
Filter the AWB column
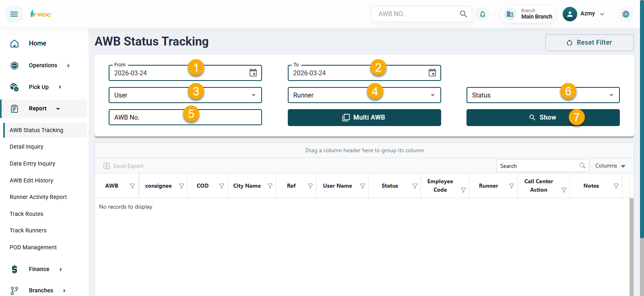(132, 186)
